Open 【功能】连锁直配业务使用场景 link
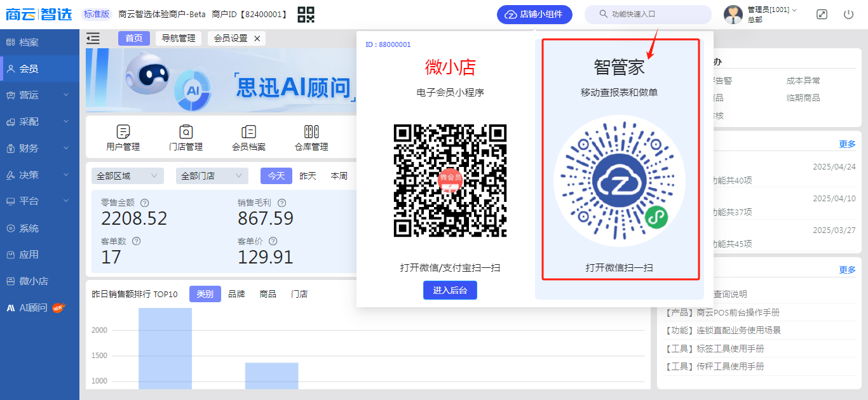Viewport: 868px width, 400px height. 722,330
